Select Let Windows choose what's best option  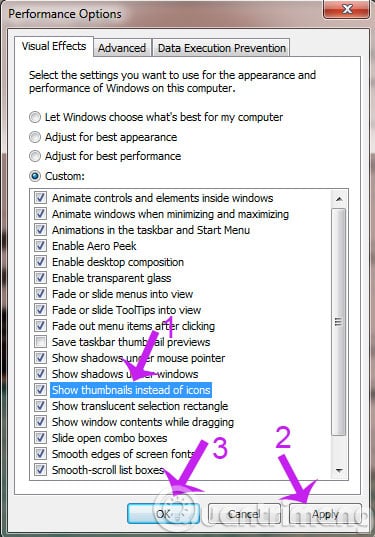point(35,117)
